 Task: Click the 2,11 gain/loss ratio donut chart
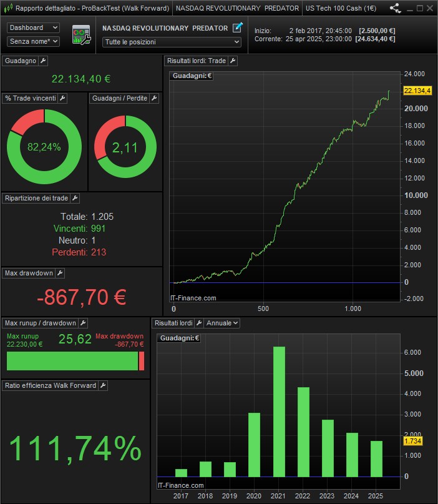(x=125, y=147)
